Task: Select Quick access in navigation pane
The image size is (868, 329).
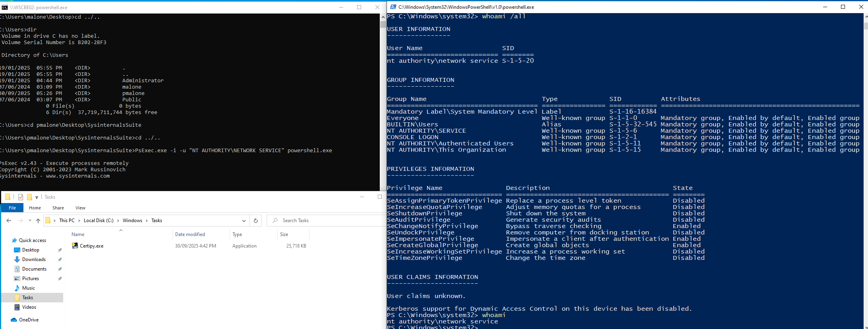Action: tap(33, 240)
